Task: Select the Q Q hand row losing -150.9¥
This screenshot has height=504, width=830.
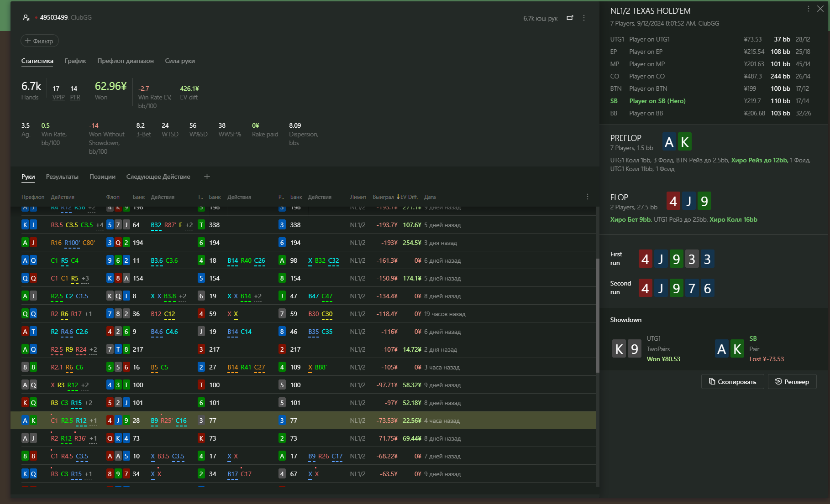Action: 303,278
